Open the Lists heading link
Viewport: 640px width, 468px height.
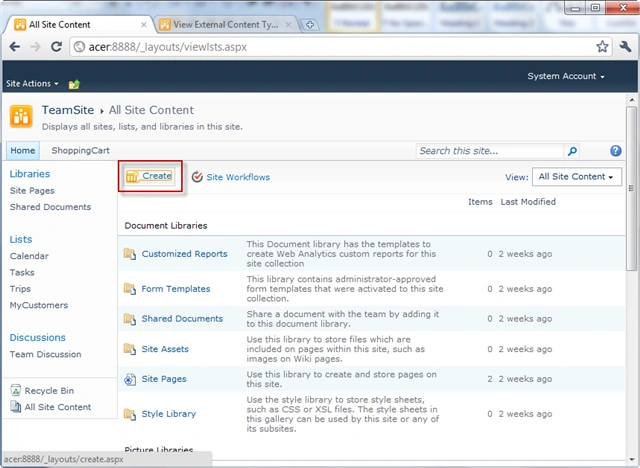click(x=21, y=240)
